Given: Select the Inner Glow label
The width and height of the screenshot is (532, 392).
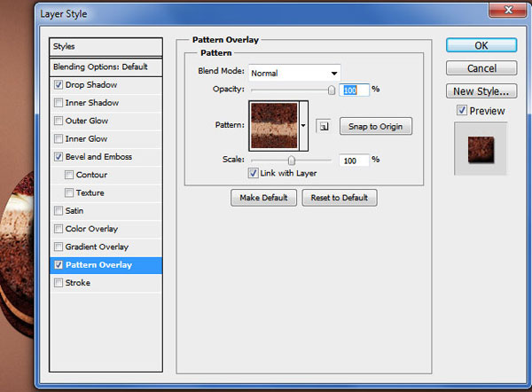Looking at the screenshot, I should click(86, 139).
